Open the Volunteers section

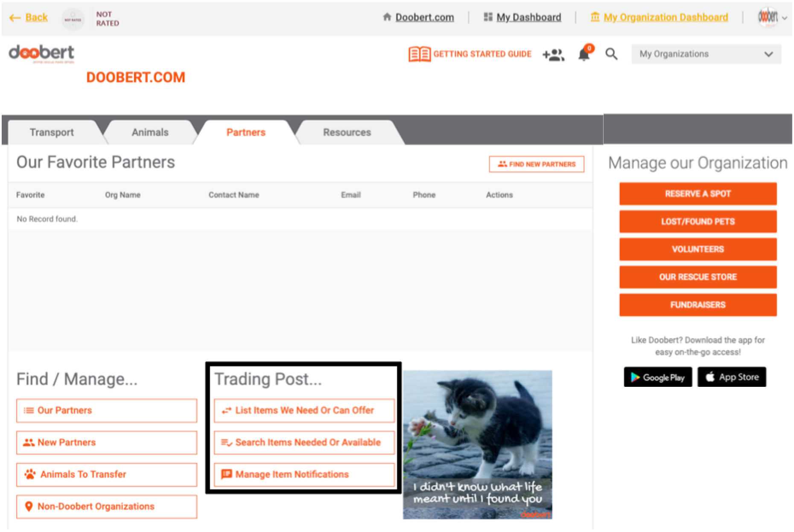click(698, 249)
